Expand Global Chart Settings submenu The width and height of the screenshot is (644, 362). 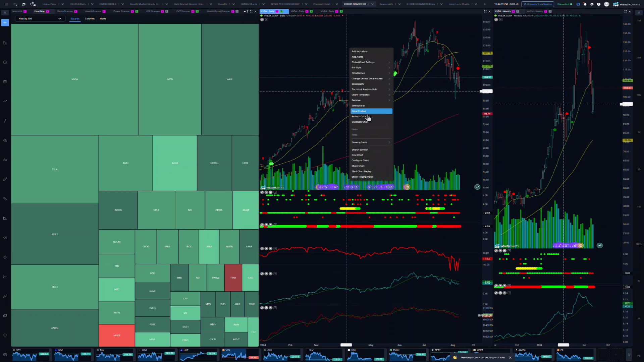pyautogui.click(x=371, y=62)
